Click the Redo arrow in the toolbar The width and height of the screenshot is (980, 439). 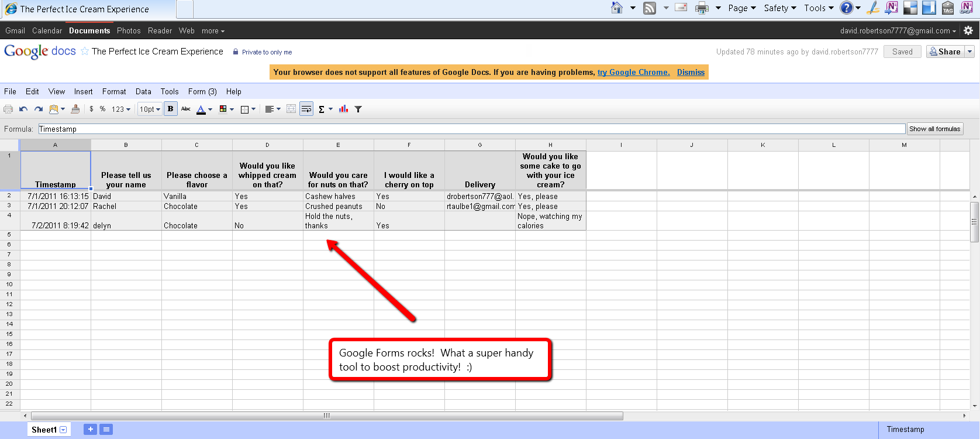tap(39, 109)
